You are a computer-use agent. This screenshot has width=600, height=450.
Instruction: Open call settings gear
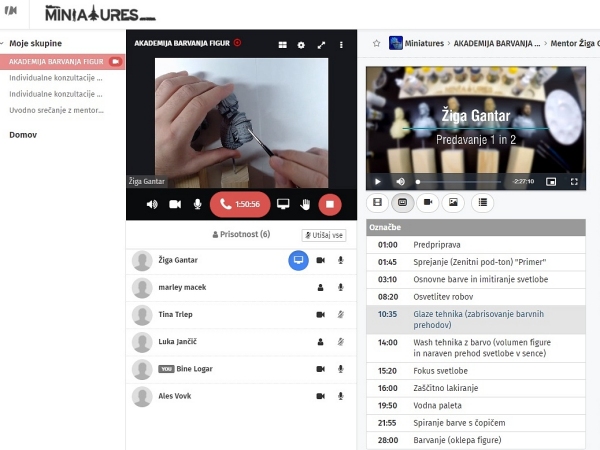tap(301, 45)
